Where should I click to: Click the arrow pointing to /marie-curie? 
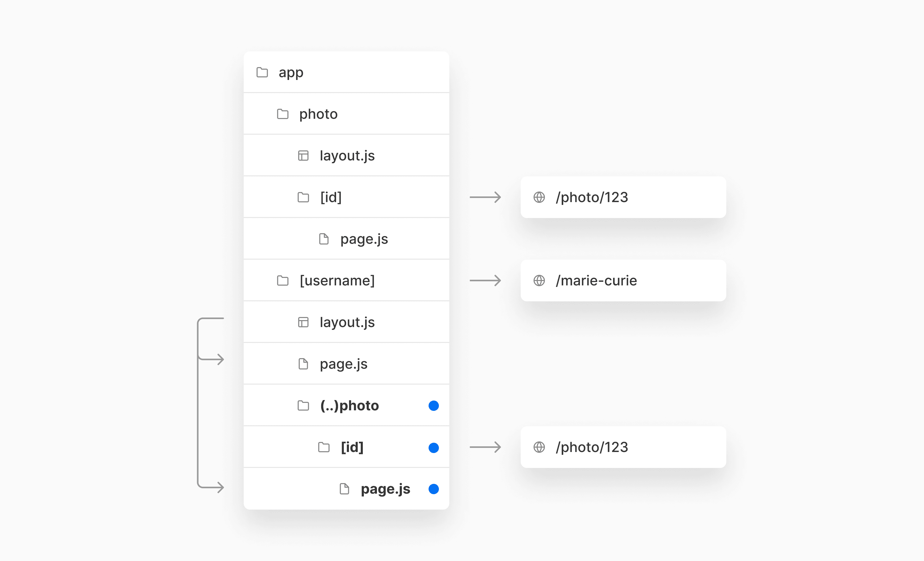point(485,280)
